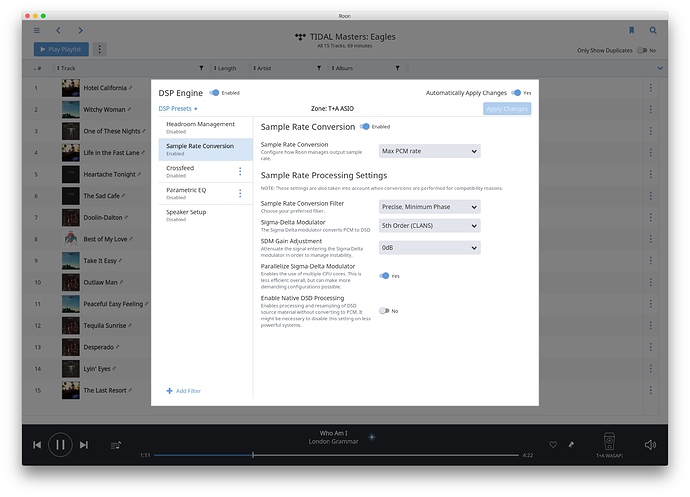
Task: Click the Apply Changes button
Action: point(507,109)
